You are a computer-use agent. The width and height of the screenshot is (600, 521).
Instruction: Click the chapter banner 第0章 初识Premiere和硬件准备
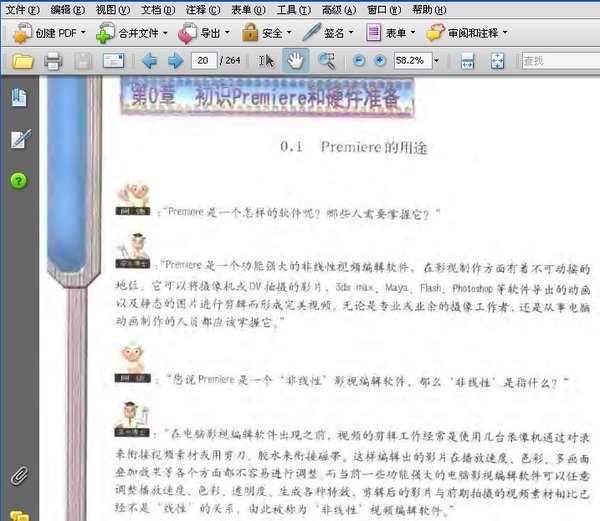tap(267, 96)
